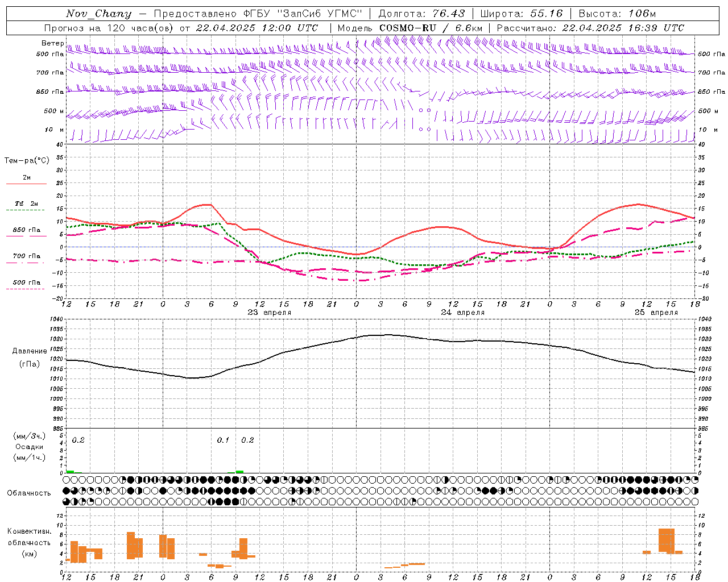Select the 850 гПа temperature legend entry

27,230
